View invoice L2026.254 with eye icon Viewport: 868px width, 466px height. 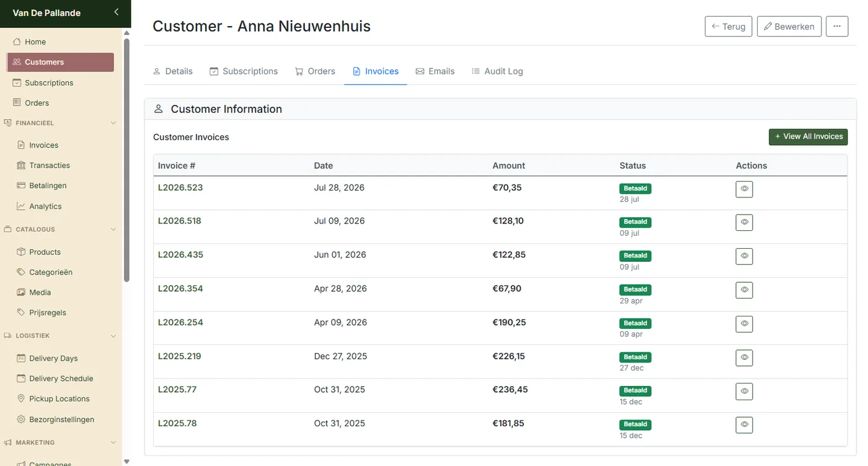744,323
